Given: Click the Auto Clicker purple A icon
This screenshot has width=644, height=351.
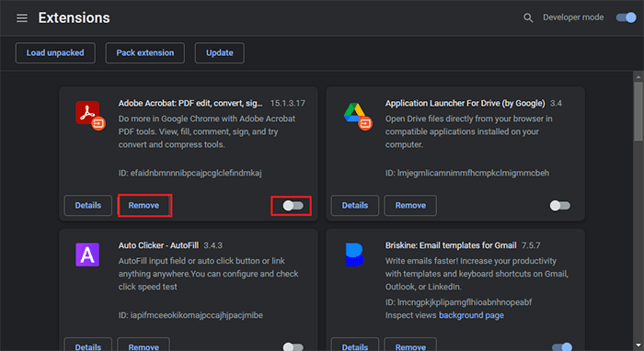Looking at the screenshot, I should [87, 255].
